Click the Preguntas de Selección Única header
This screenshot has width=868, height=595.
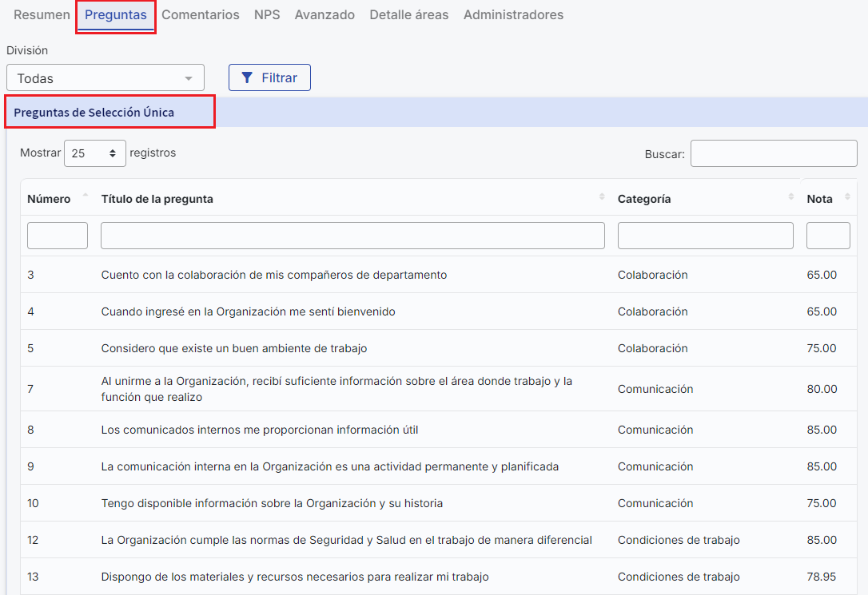pyautogui.click(x=94, y=113)
